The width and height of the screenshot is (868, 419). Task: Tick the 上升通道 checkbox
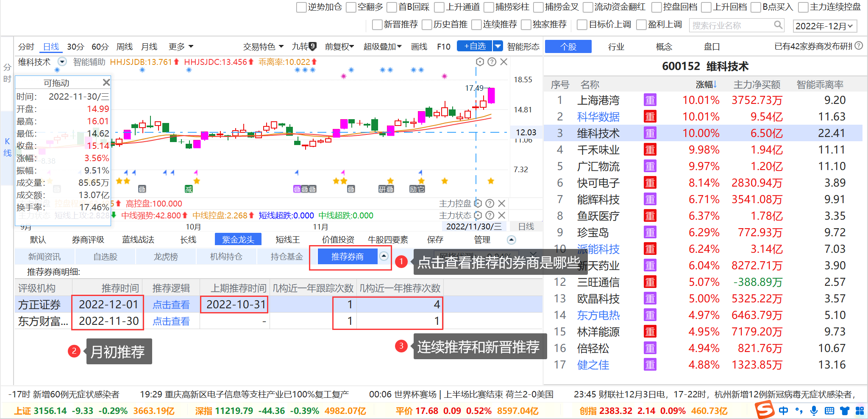(x=440, y=7)
